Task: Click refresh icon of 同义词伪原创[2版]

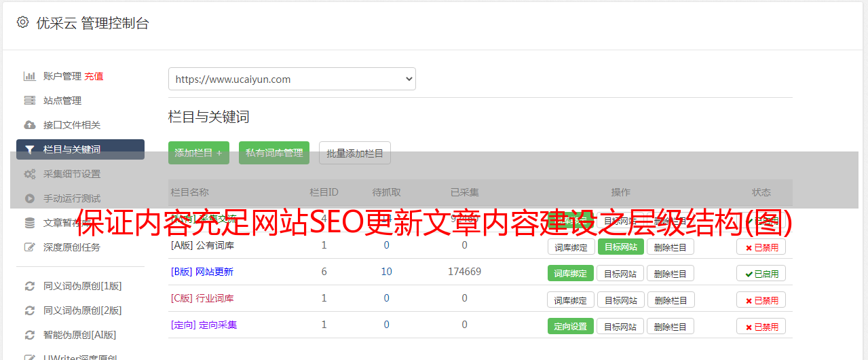Action: (x=30, y=310)
